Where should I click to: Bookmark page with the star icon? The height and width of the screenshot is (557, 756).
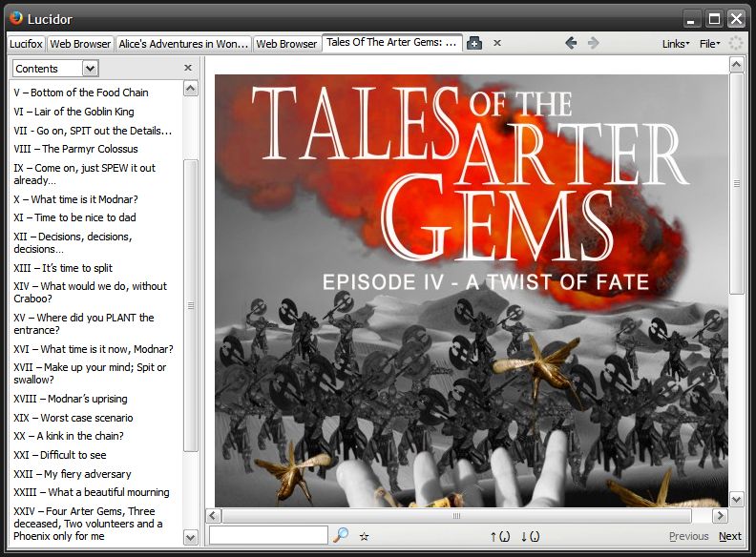(364, 536)
